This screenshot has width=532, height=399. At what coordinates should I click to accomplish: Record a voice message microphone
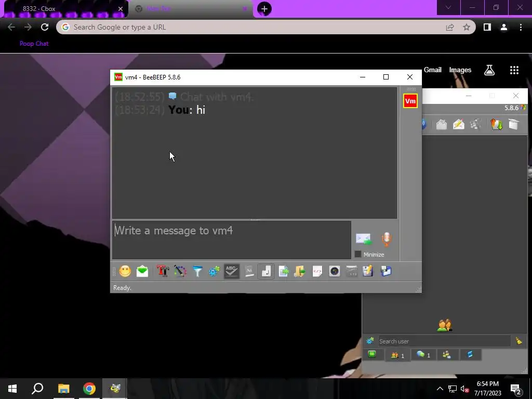click(x=387, y=239)
